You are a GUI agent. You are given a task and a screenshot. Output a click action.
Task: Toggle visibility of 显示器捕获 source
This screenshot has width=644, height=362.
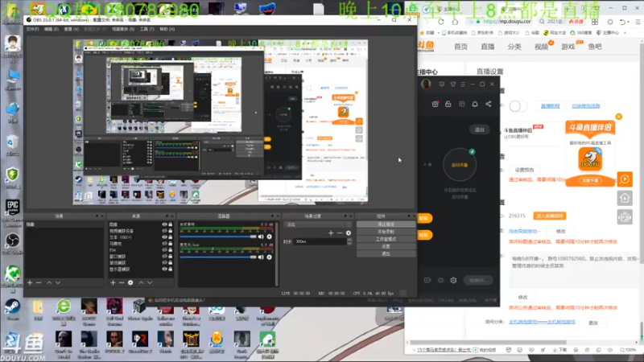coord(164,269)
